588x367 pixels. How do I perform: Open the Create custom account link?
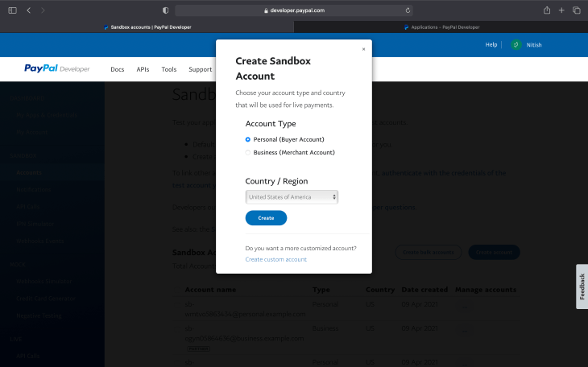276,259
